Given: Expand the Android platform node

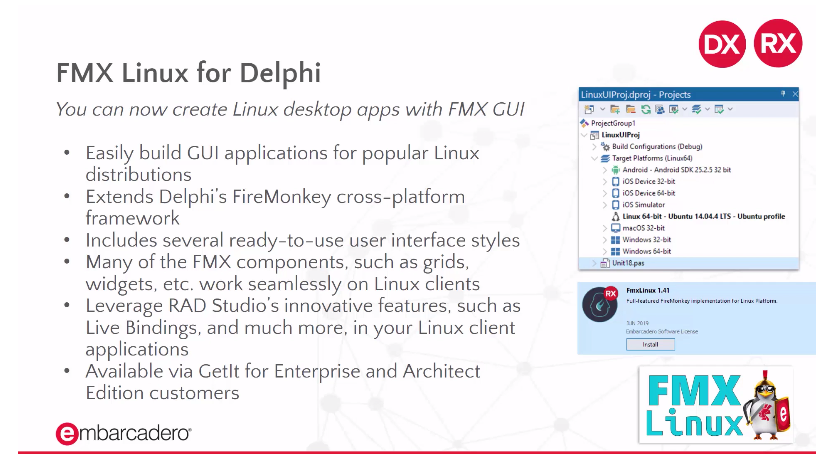Looking at the screenshot, I should (x=605, y=170).
